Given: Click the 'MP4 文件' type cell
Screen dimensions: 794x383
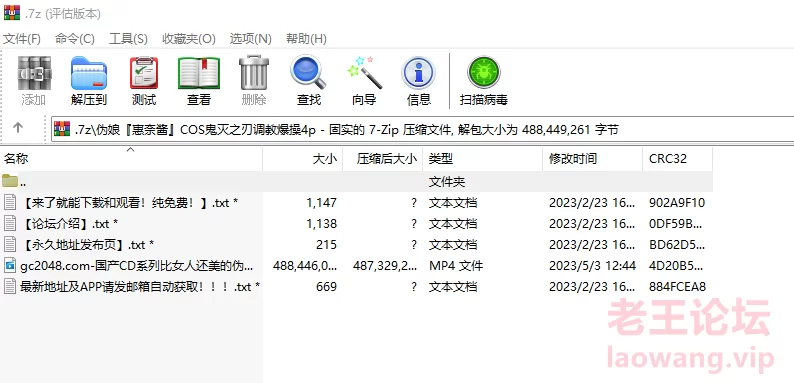Looking at the screenshot, I should (456, 265).
